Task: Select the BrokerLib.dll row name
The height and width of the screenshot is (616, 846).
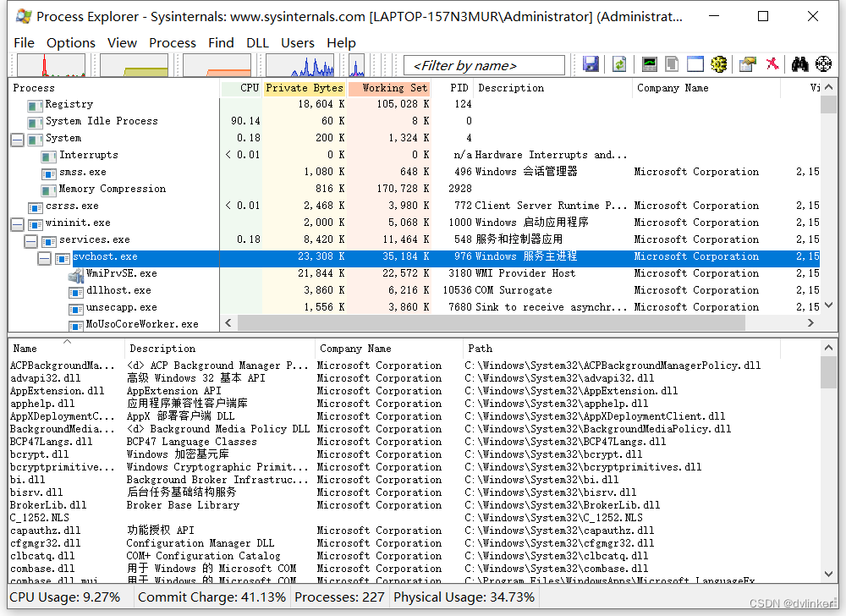Action: [48, 505]
